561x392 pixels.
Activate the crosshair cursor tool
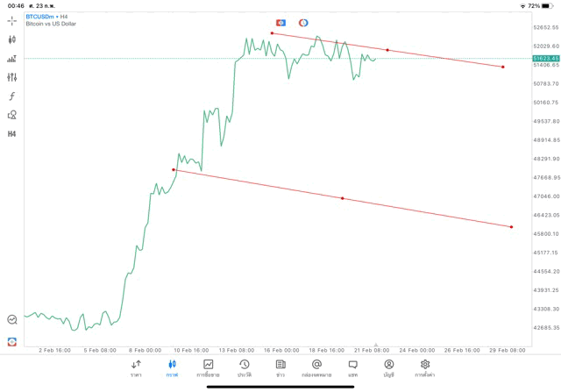pos(12,20)
